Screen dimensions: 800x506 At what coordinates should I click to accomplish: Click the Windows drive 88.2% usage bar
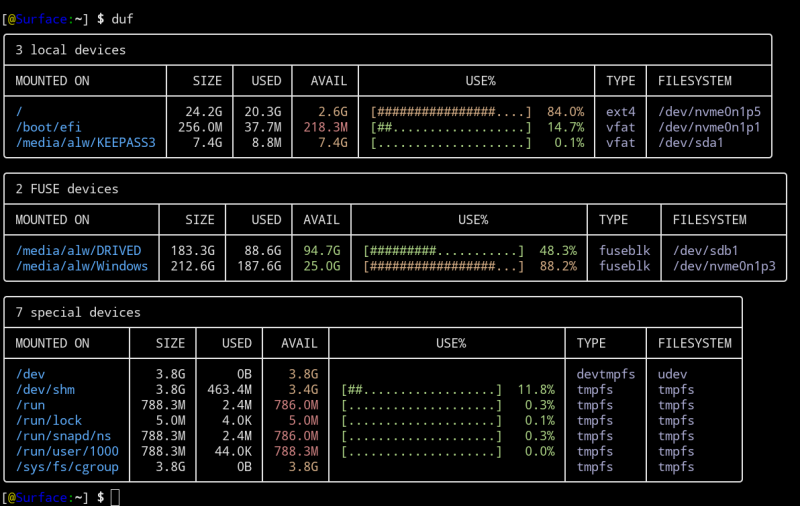444,266
